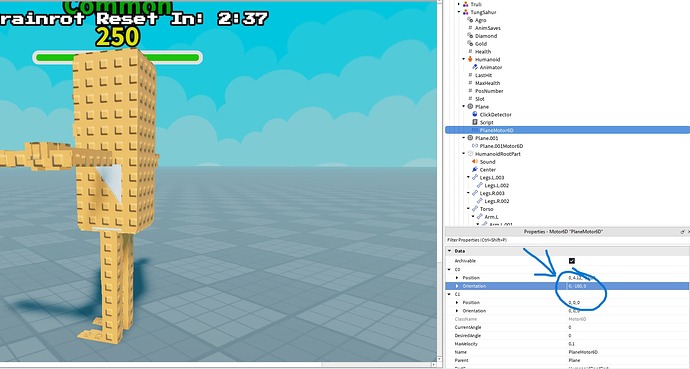Viewport: 690px width, 369px height.
Task: Edit the MaxVelocity value 0.1
Action: point(628,344)
